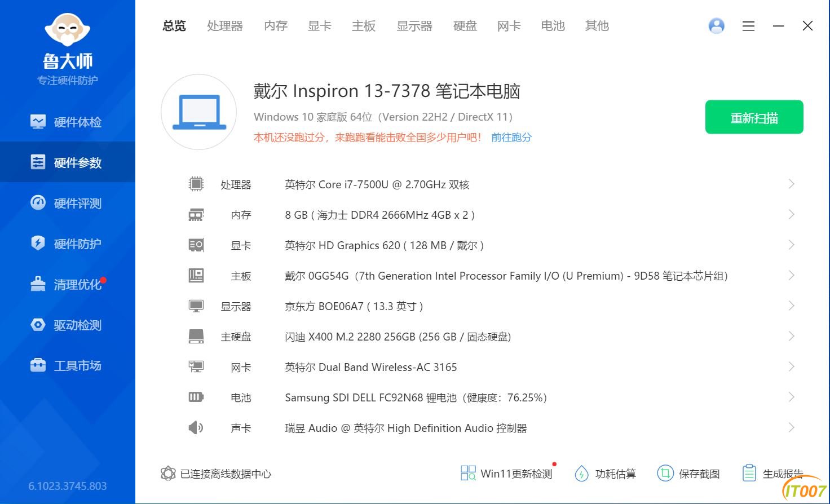The width and height of the screenshot is (830, 504).
Task: Open 硬件防护 section
Action: pos(68,244)
